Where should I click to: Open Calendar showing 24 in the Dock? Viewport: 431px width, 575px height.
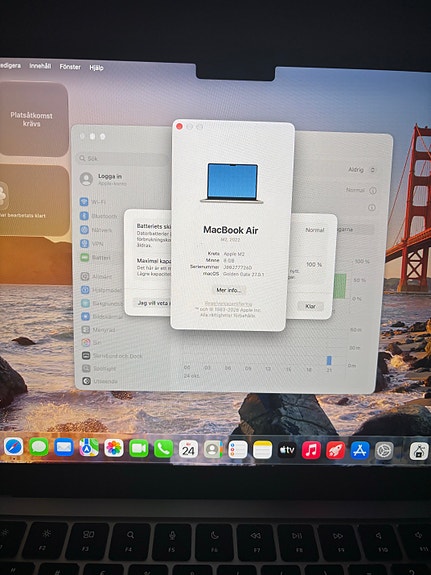[188, 449]
